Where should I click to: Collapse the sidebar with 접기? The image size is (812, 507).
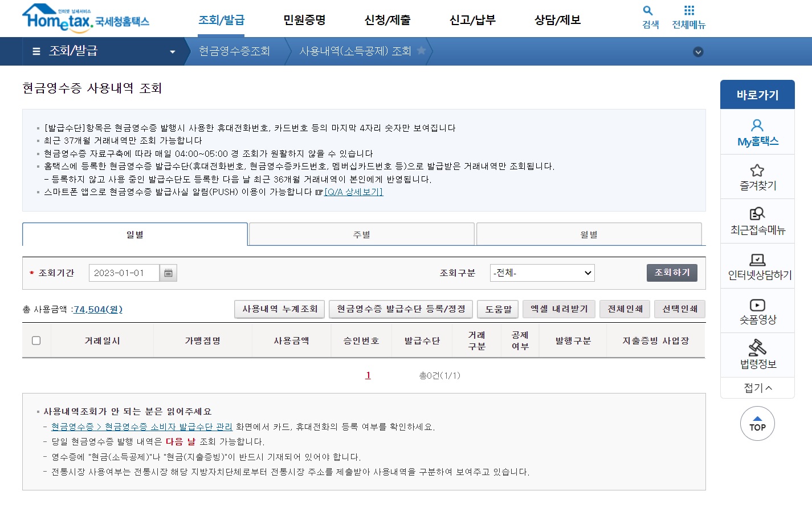[x=757, y=387]
